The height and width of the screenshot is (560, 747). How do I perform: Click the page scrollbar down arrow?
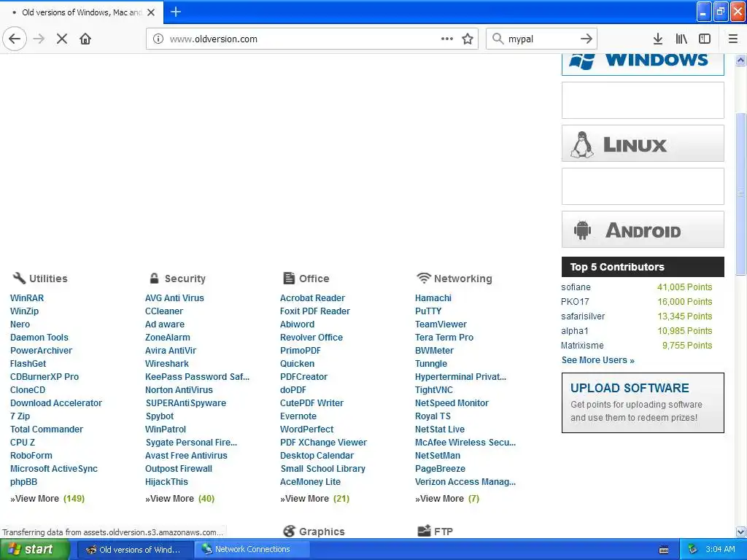(x=740, y=532)
